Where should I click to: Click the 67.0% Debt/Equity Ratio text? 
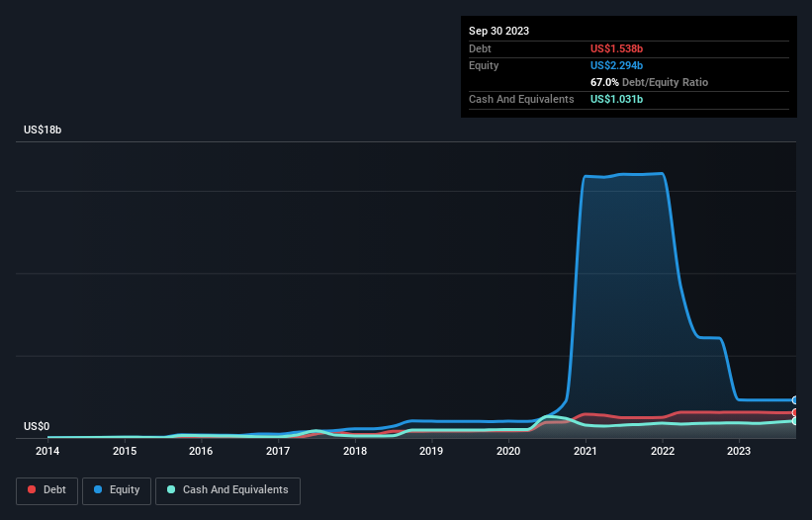coord(649,82)
